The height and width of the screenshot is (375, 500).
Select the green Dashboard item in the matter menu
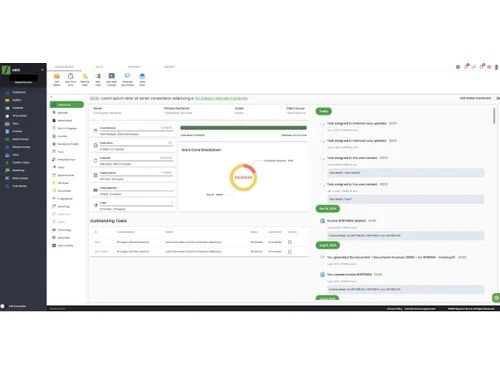coord(67,105)
